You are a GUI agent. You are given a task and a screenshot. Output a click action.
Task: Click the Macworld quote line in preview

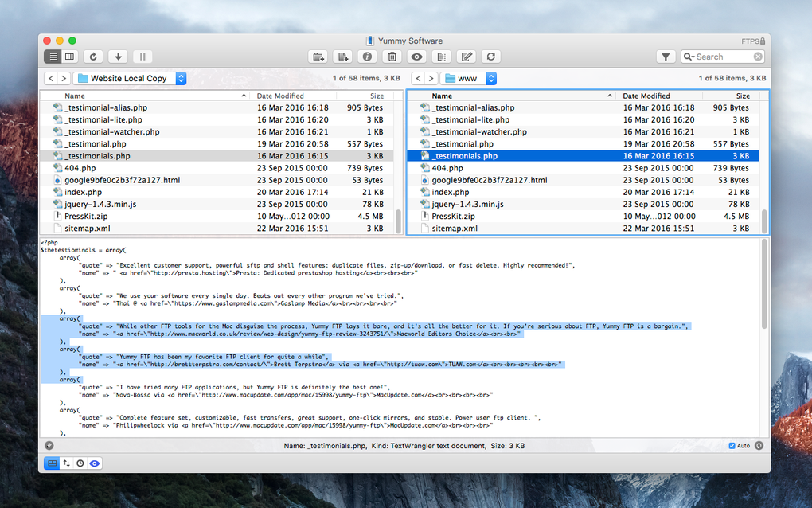[x=383, y=326]
